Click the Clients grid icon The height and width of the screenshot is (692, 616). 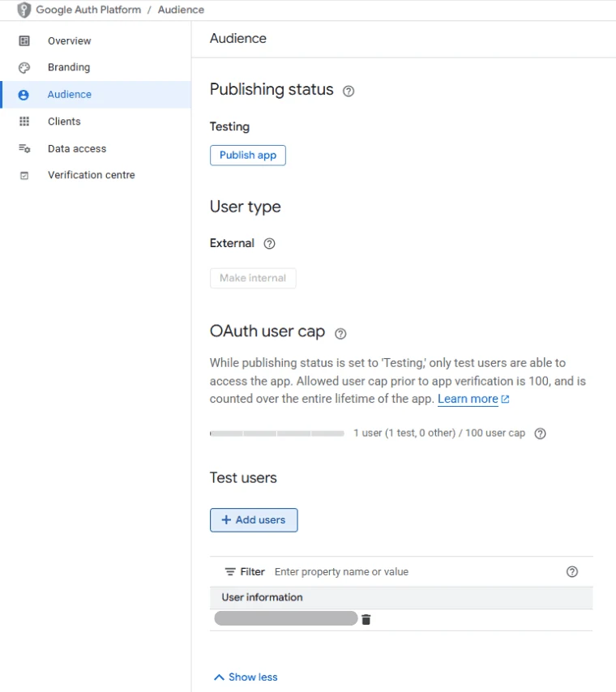click(24, 122)
